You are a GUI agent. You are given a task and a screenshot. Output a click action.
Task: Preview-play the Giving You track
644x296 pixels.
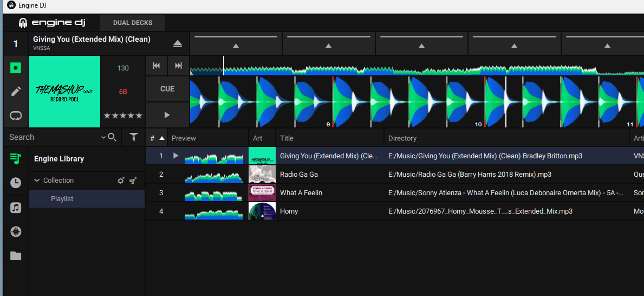(176, 156)
